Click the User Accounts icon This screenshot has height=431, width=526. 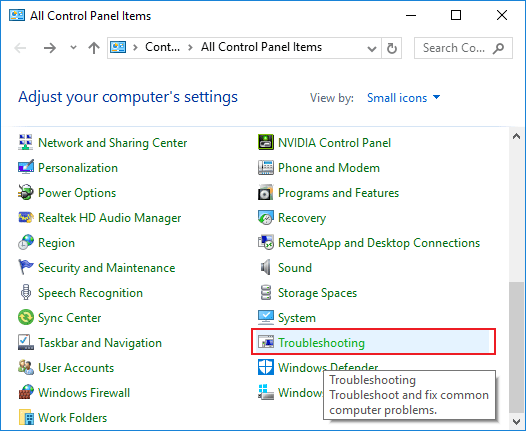(x=25, y=367)
